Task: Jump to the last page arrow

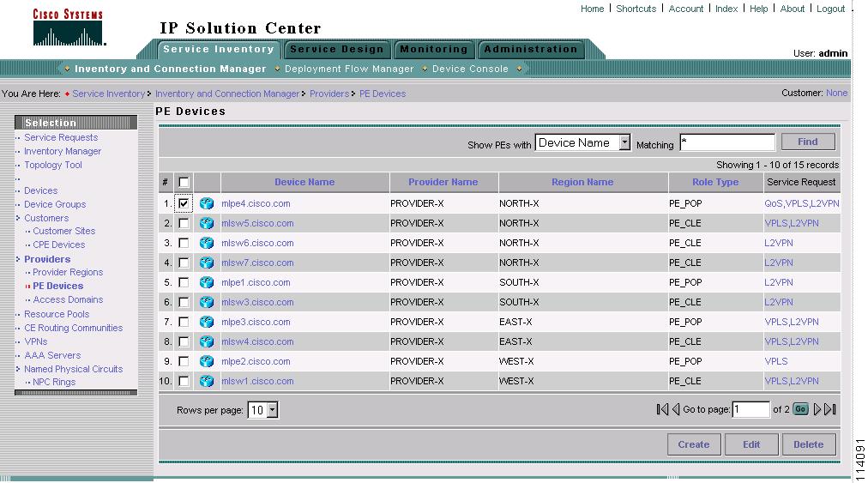Action: [x=829, y=409]
